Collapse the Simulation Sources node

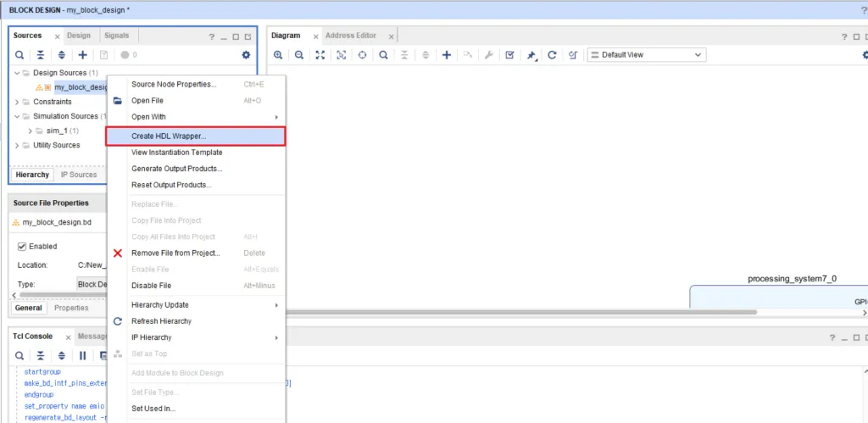17,116
